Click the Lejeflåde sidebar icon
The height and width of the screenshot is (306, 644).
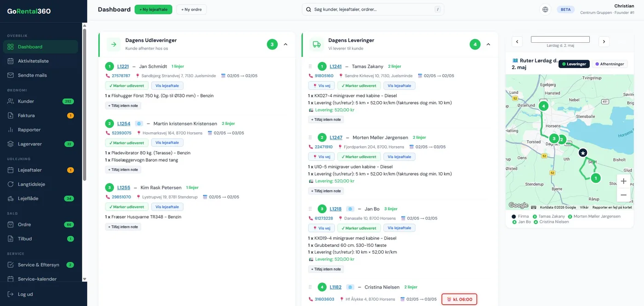tap(11, 198)
